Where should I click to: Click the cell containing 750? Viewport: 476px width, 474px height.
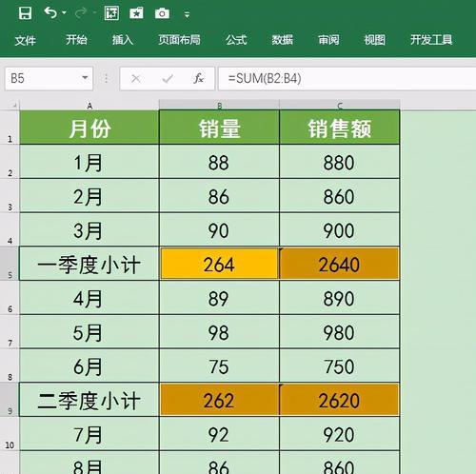[x=340, y=365]
